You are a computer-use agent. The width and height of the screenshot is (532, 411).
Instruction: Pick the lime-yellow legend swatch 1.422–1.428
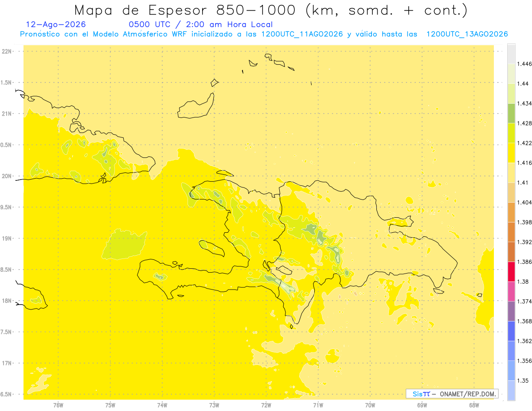511,133
